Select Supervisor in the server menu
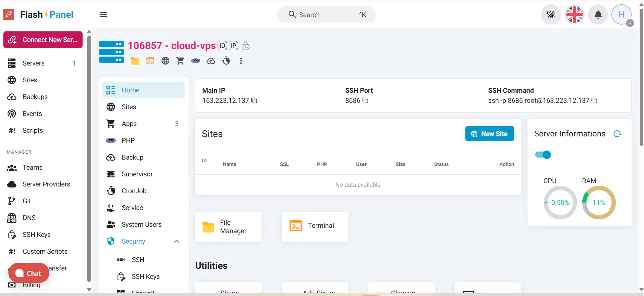The height and width of the screenshot is (296, 644). [x=137, y=174]
